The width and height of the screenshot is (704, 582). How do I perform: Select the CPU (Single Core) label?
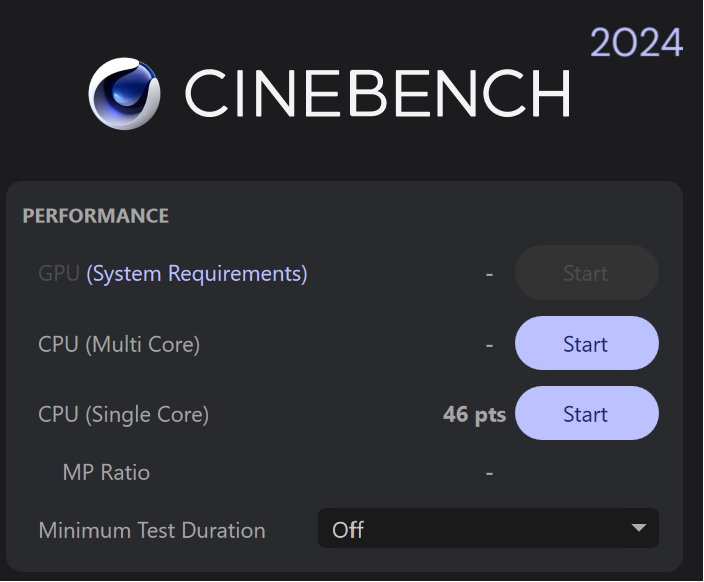pos(124,414)
